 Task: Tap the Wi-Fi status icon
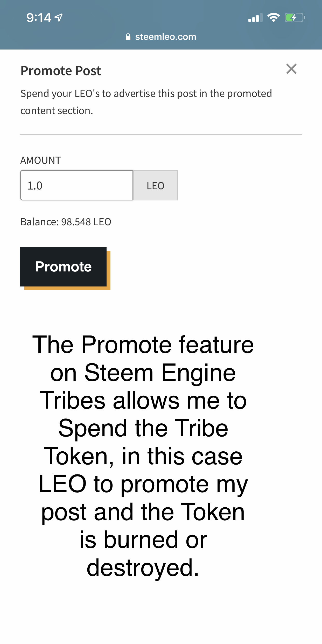274,17
